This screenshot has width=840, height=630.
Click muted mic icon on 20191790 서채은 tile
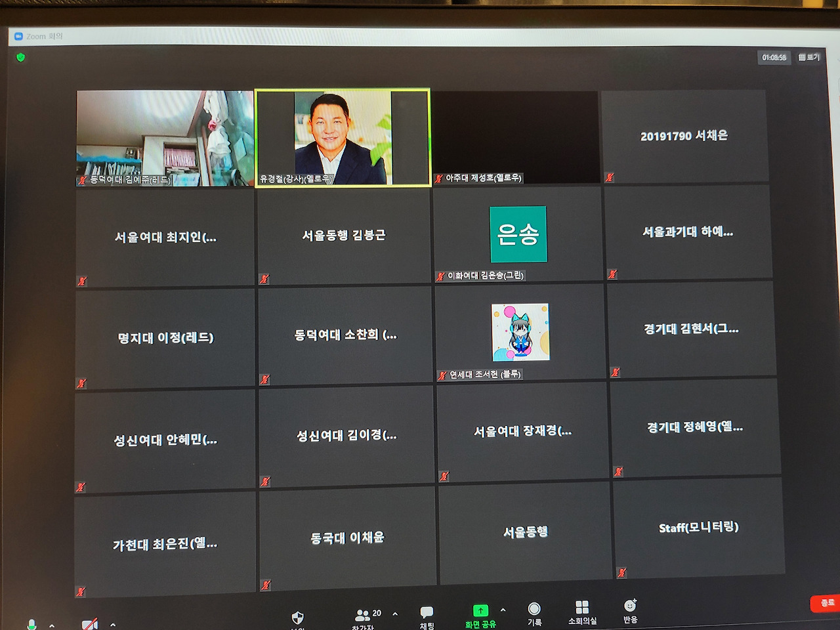pyautogui.click(x=610, y=177)
